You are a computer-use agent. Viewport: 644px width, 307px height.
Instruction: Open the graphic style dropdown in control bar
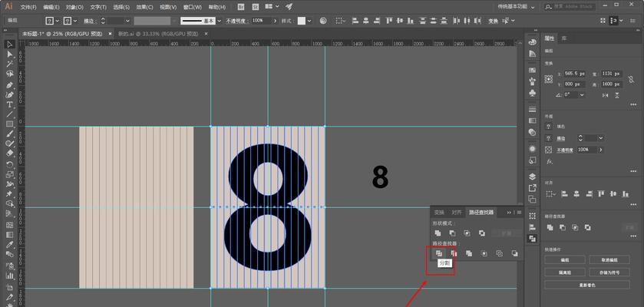309,21
